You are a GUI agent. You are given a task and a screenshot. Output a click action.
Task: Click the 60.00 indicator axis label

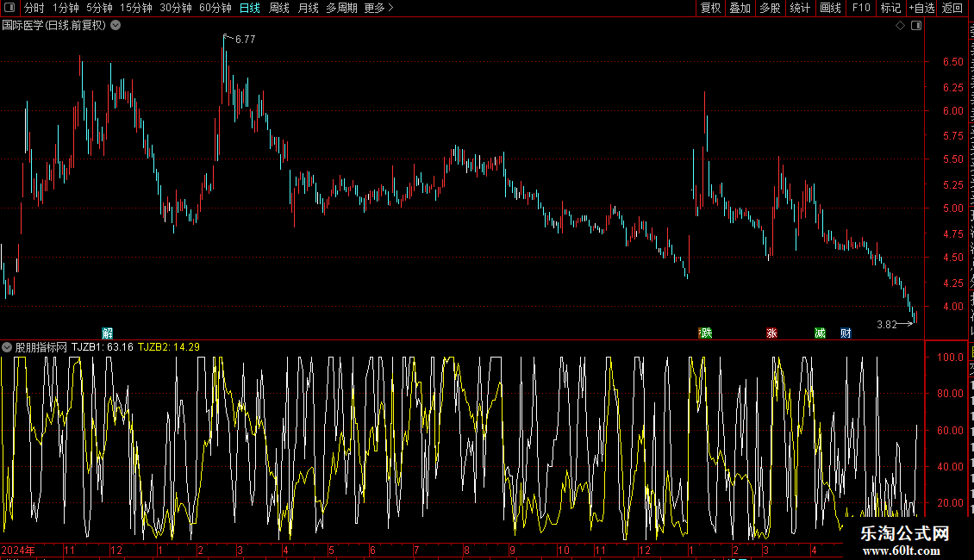click(951, 430)
